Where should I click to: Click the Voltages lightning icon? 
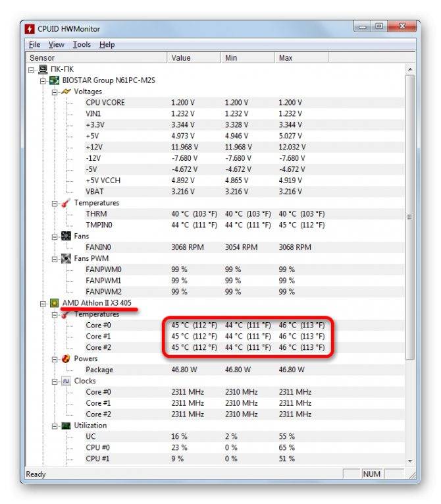click(x=66, y=92)
